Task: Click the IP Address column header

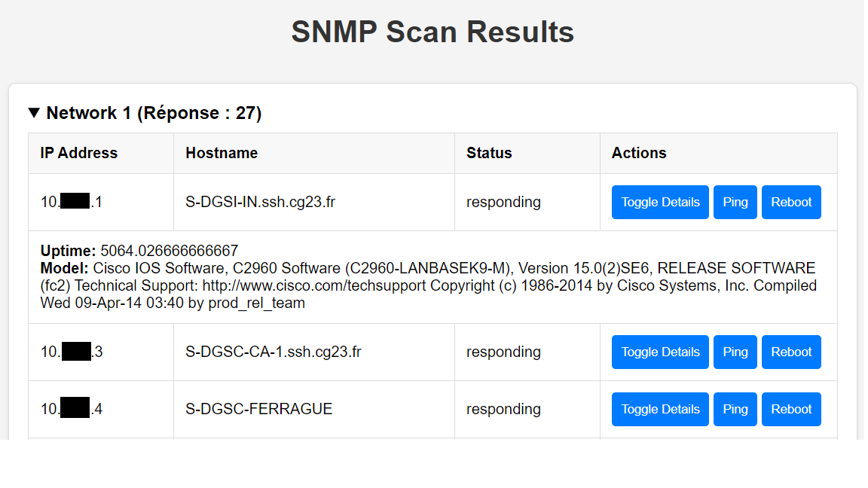Action: coord(79,153)
